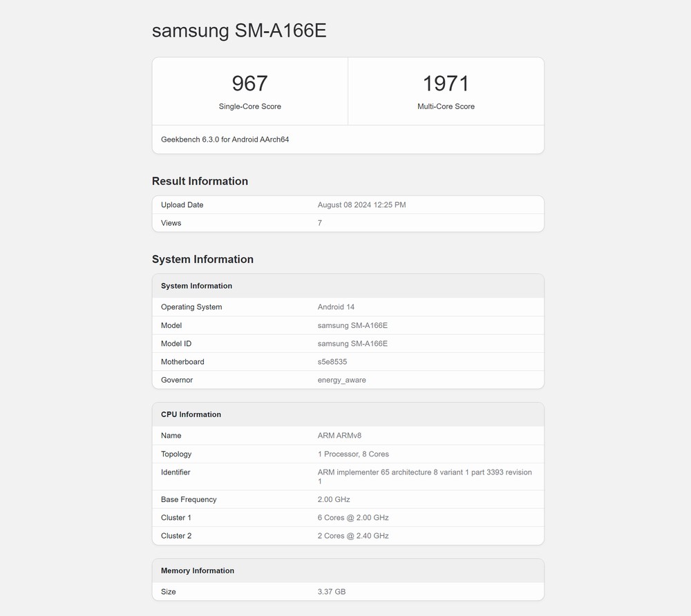This screenshot has width=691, height=616.
Task: Select the "ARM implementer 65 architecture" identifier value
Action: [425, 477]
